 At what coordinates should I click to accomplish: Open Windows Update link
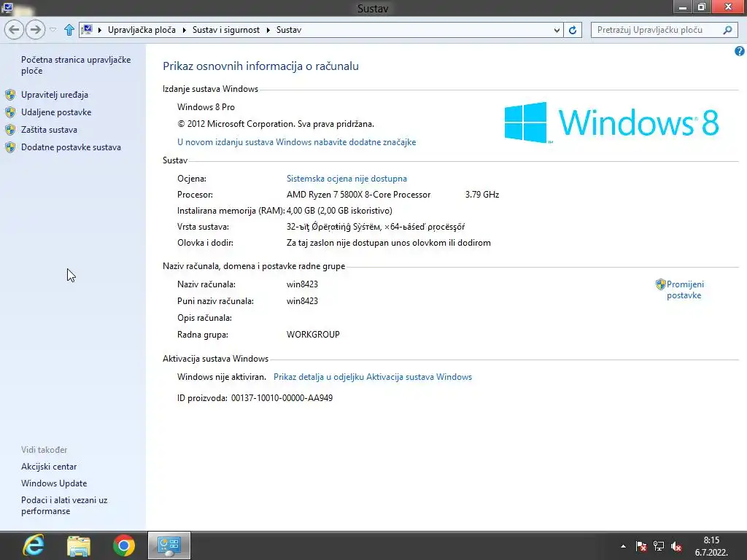coord(54,483)
